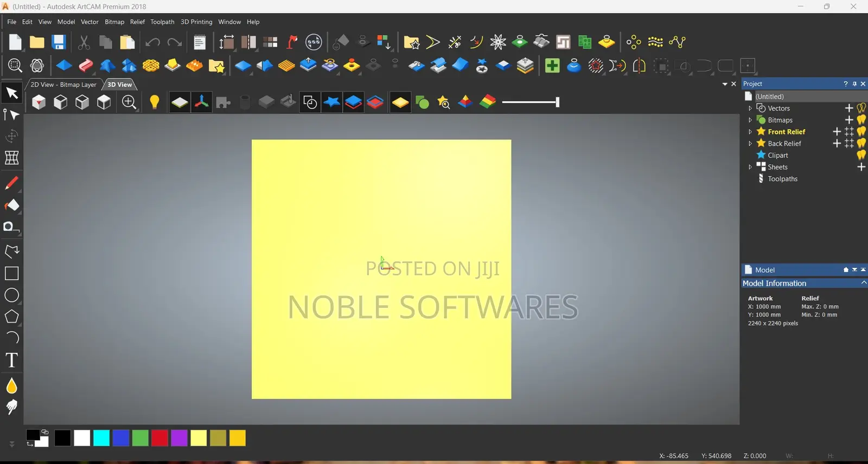The image size is (868, 464).
Task: Paste with the clipboard icon
Action: pyautogui.click(x=127, y=42)
